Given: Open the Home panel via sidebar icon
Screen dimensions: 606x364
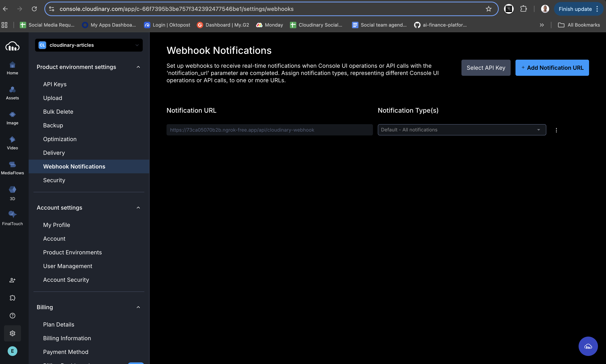Looking at the screenshot, I should pyautogui.click(x=12, y=68).
